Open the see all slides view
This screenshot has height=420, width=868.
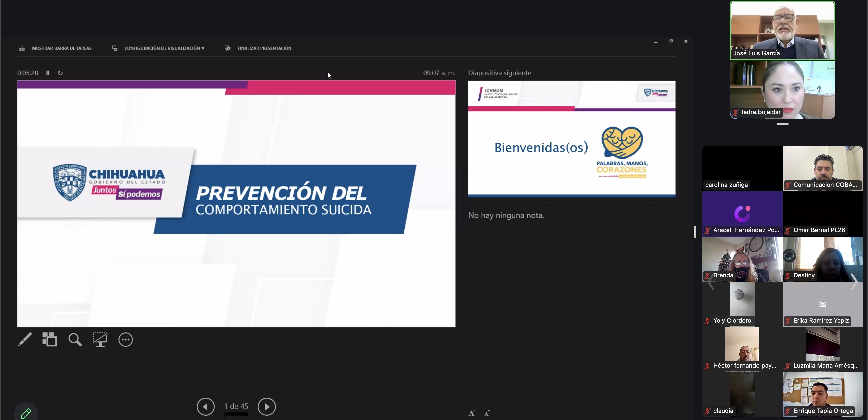(x=49, y=339)
